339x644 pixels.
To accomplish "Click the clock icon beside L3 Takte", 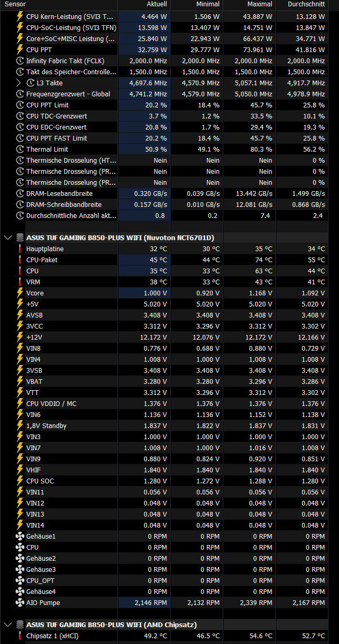I will 31,83.
